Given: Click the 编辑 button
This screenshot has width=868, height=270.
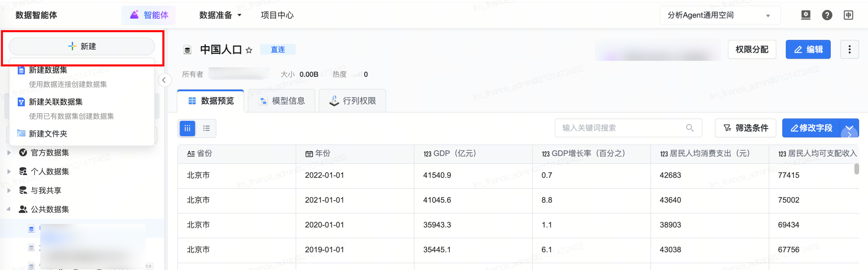Looking at the screenshot, I should coord(808,50).
